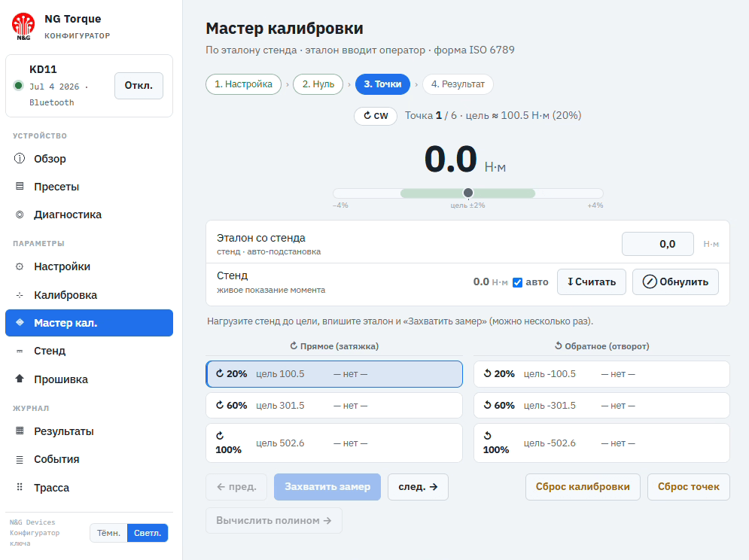Click the Считать cursor icon
The height and width of the screenshot is (560, 749).
click(x=571, y=282)
